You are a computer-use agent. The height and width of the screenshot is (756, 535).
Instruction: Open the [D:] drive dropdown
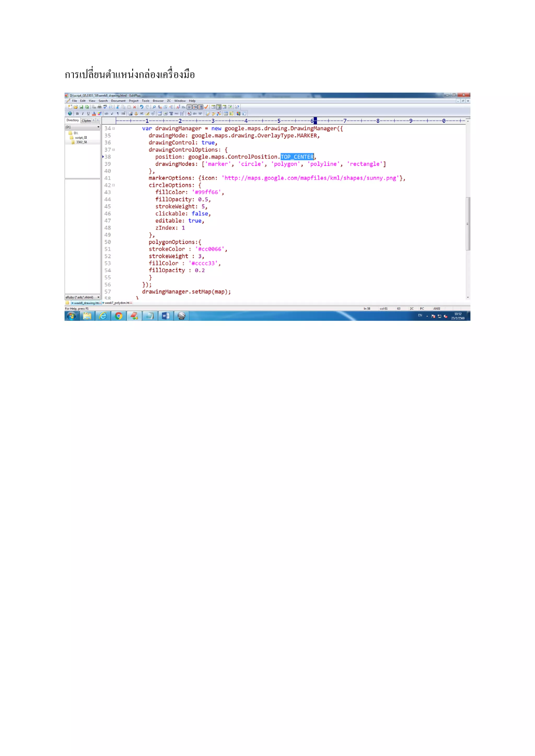click(98, 127)
